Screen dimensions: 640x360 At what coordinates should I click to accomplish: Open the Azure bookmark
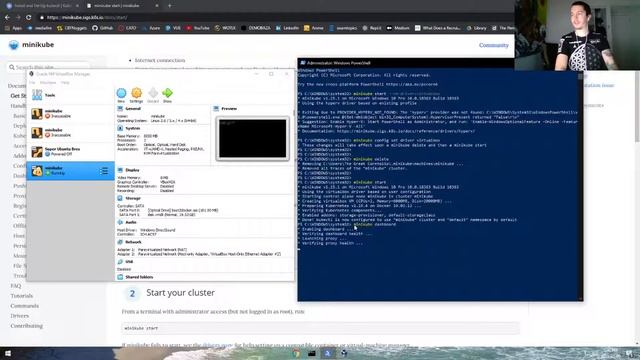point(151,28)
